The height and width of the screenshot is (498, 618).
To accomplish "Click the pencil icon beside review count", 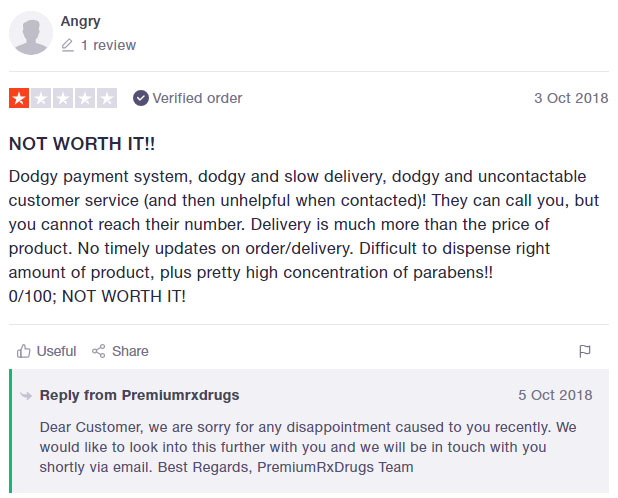I will [67, 45].
